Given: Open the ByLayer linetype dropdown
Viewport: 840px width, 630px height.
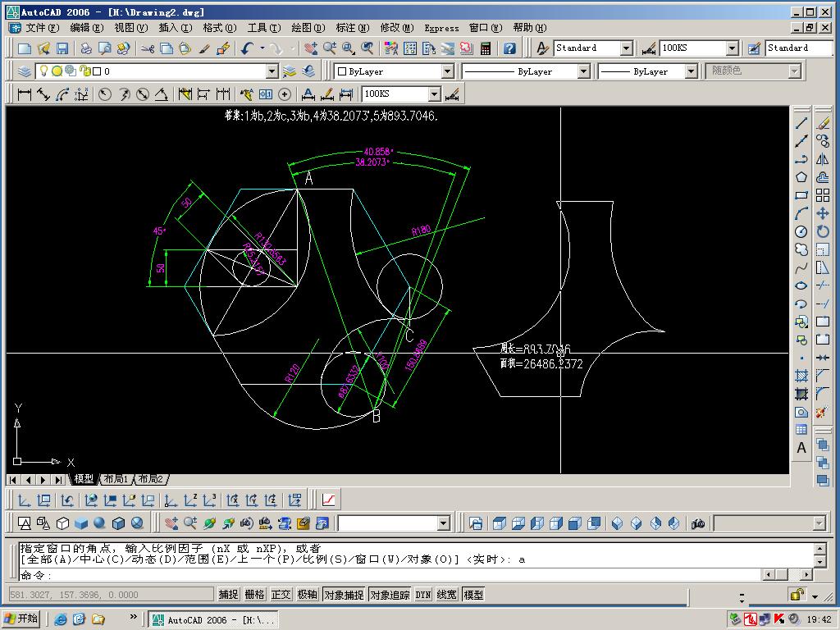Looking at the screenshot, I should [x=584, y=71].
